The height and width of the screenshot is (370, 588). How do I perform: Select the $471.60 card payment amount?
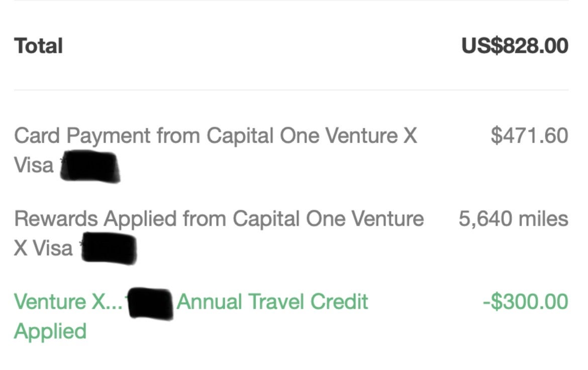[529, 136]
